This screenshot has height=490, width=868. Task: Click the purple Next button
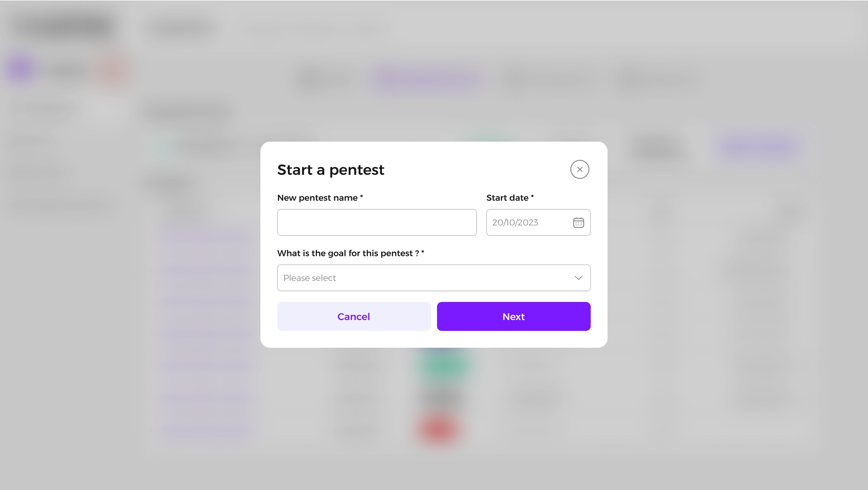(x=513, y=316)
